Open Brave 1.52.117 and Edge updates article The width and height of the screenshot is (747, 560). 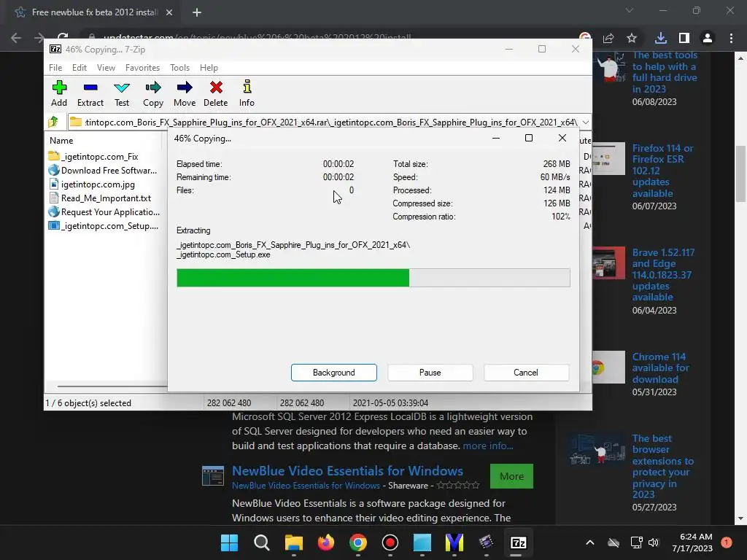click(x=663, y=275)
